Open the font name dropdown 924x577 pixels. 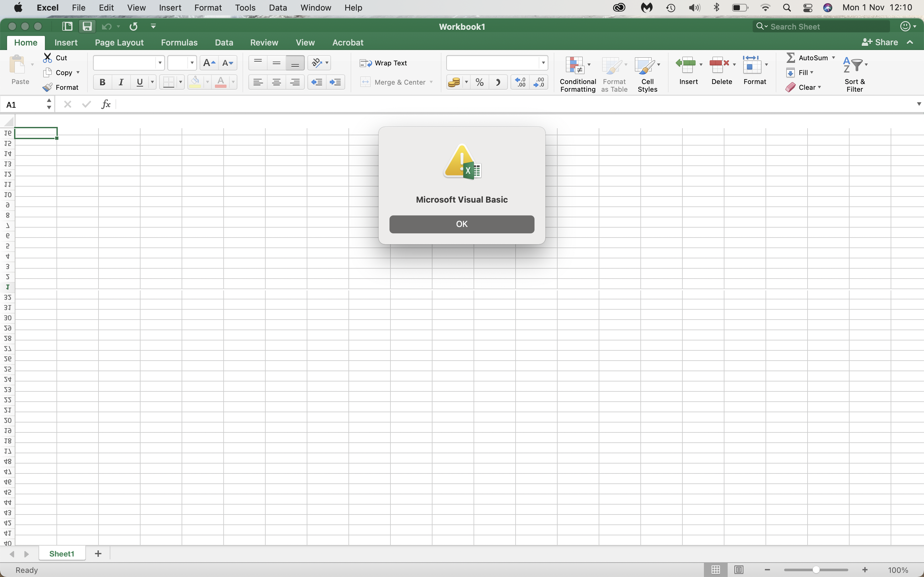pos(159,63)
